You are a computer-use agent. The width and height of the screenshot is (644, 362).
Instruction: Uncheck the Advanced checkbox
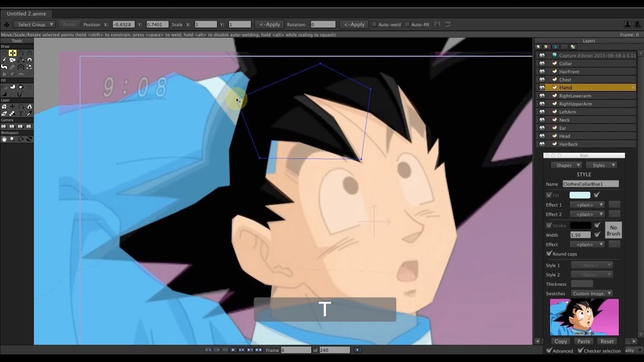(x=549, y=350)
